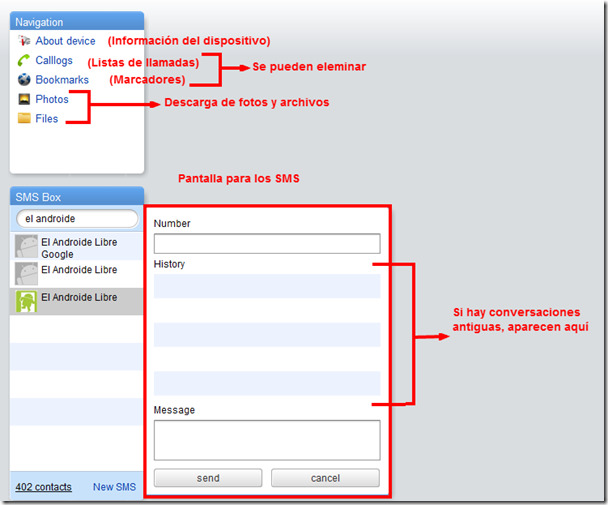
Task: Open the Photos text link
Action: coord(52,99)
